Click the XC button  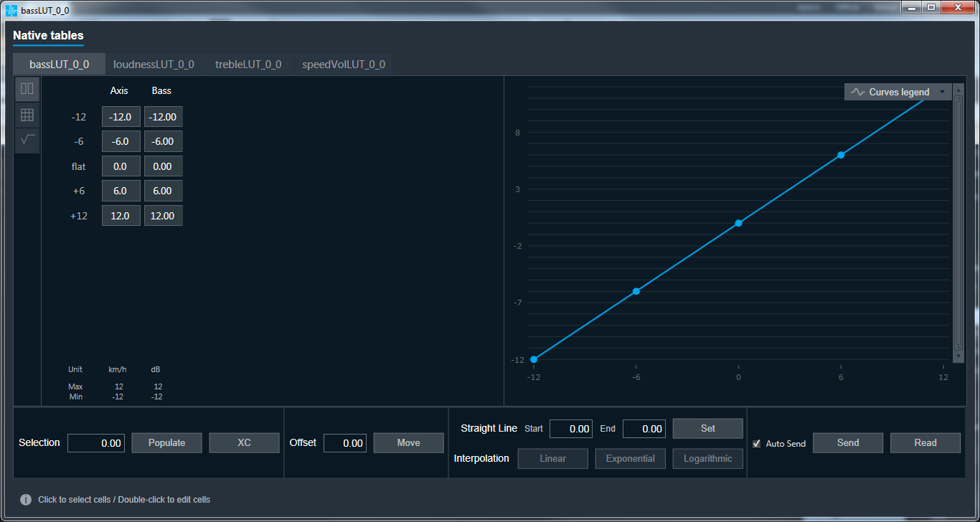click(244, 443)
